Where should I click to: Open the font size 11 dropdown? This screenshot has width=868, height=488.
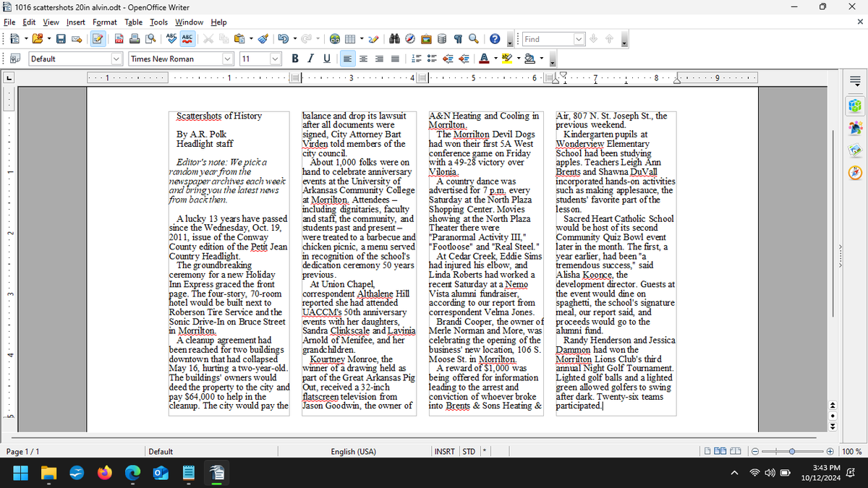point(276,59)
